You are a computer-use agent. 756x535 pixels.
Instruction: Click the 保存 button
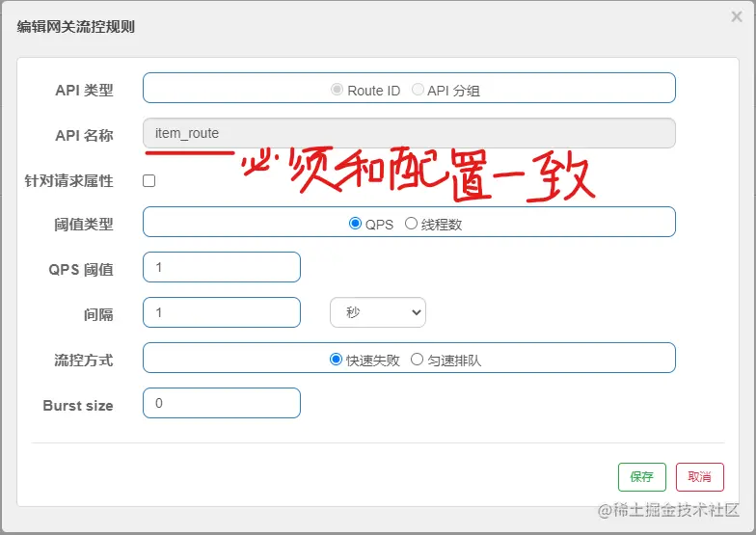[x=642, y=477]
